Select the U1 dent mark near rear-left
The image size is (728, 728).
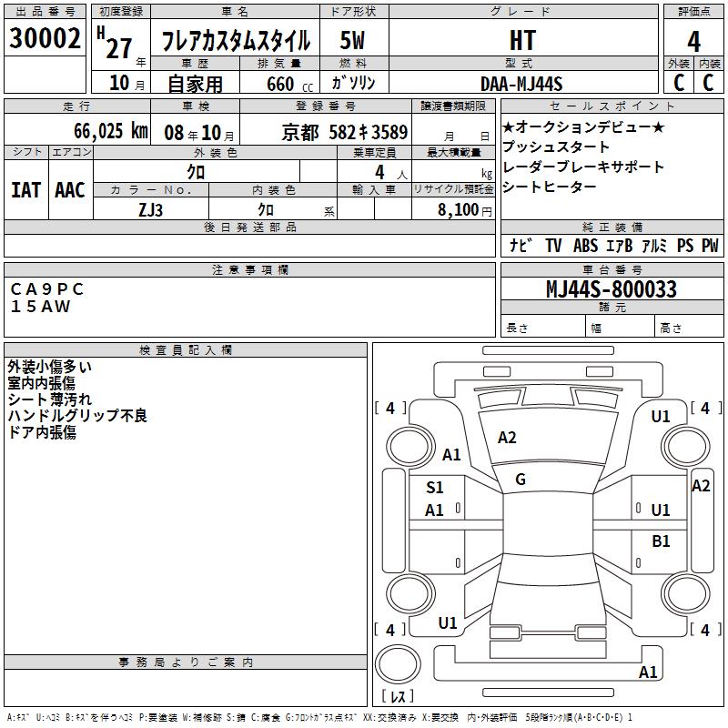click(448, 623)
